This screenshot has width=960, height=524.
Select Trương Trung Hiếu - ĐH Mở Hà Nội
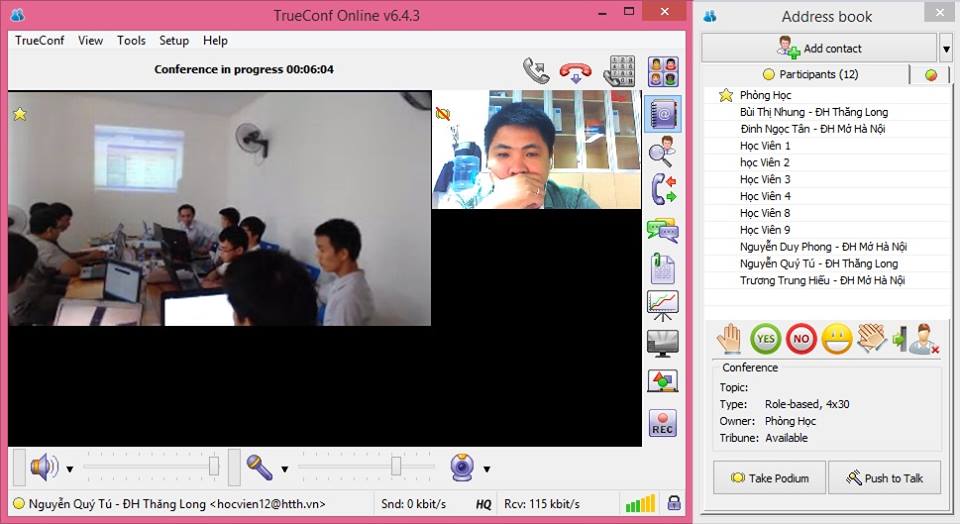point(828,280)
